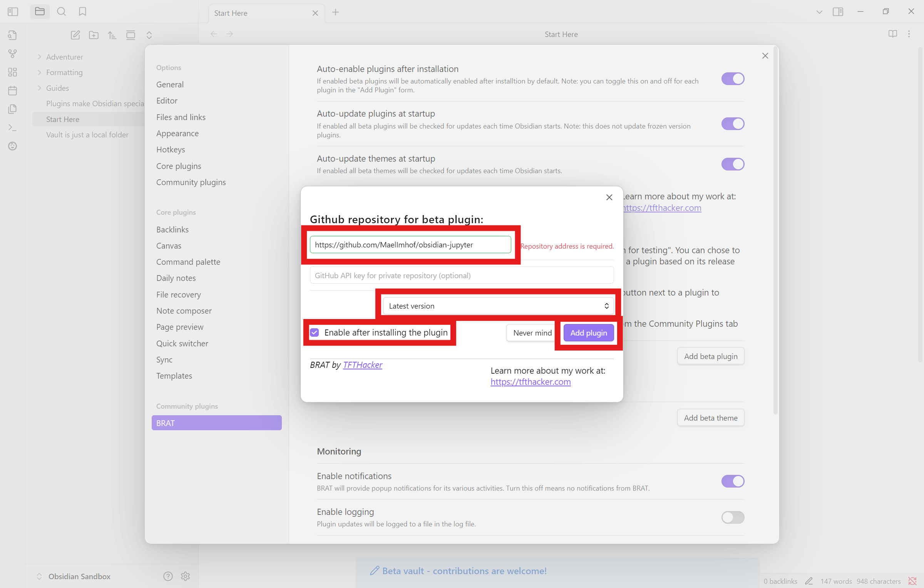Image resolution: width=924 pixels, height=588 pixels.
Task: Open the tab list dropdown chevron
Action: [x=819, y=12]
